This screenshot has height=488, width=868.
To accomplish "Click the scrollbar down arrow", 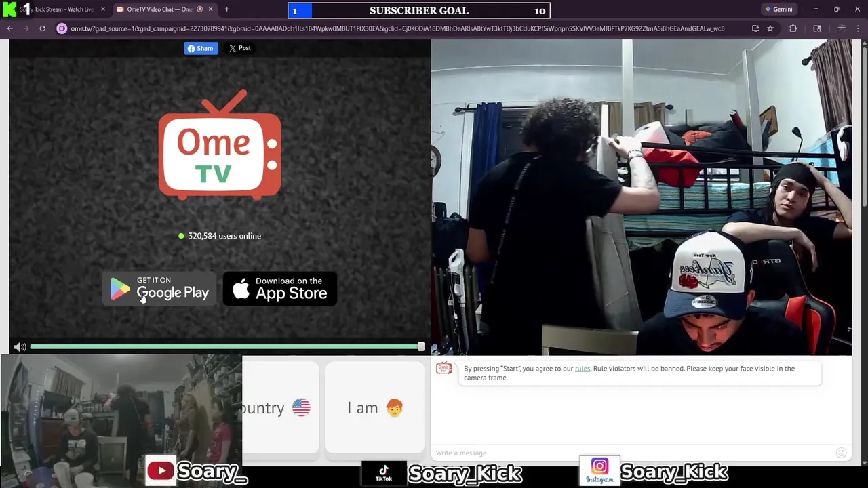I will 864,462.
